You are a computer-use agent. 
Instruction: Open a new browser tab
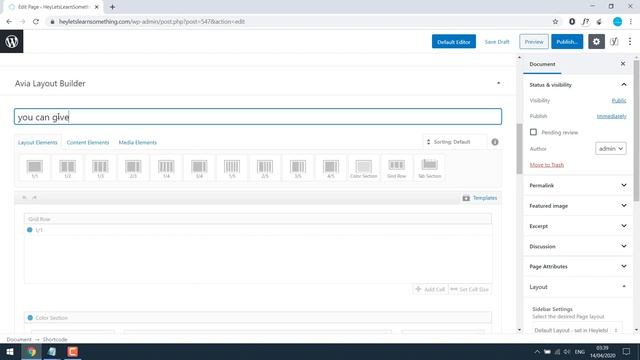click(x=112, y=7)
